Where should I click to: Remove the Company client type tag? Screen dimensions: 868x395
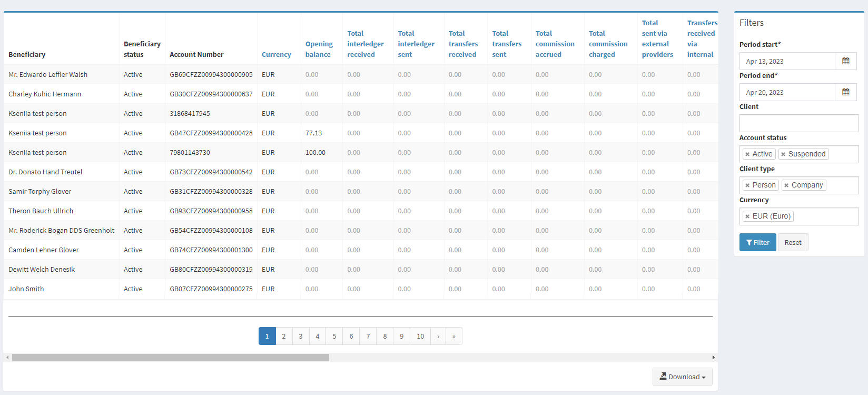pos(786,185)
